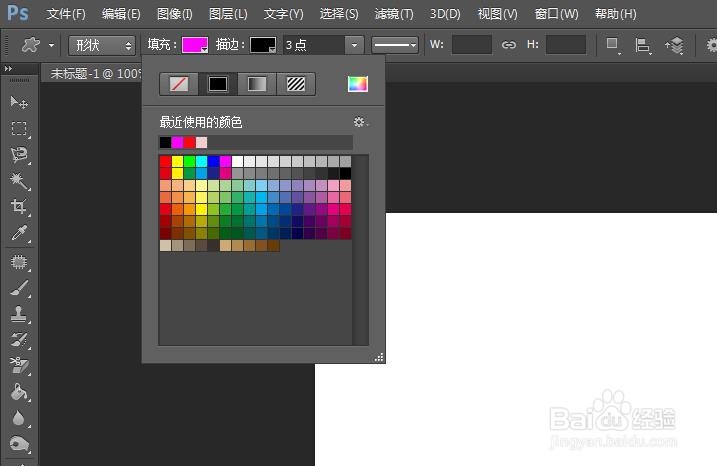Select the Move tool

tap(19, 102)
